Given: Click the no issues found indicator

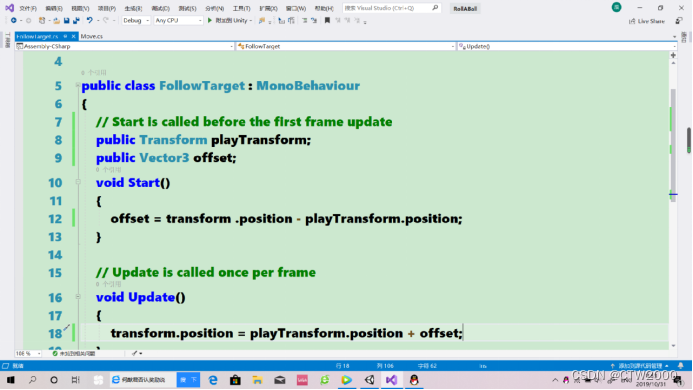Looking at the screenshot, I should [74, 353].
